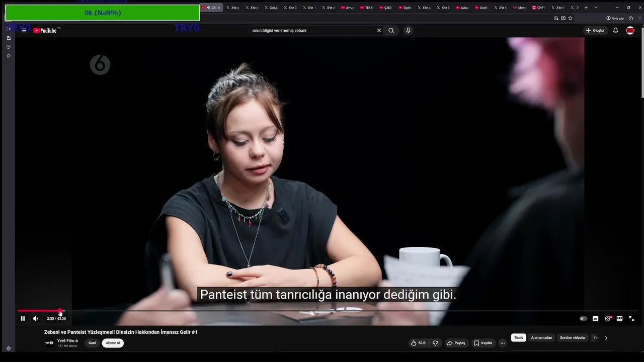This screenshot has width=644, height=362.
Task: Toggle subtitles with the captions icon
Action: pyautogui.click(x=595, y=318)
